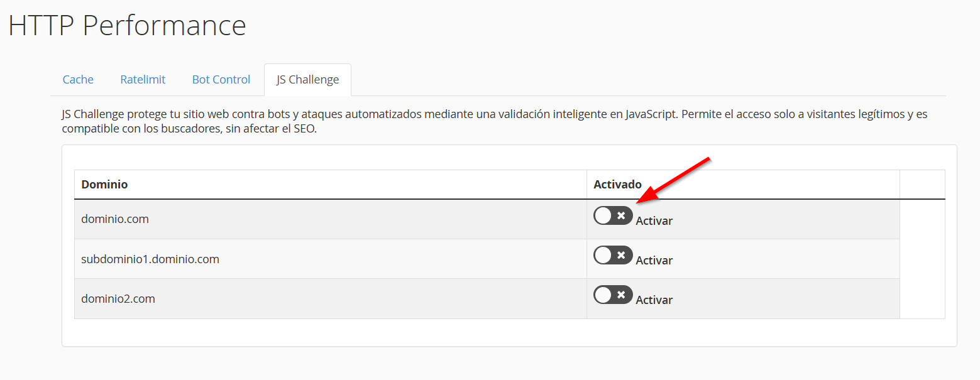Click the X icon in dominio.com's switch

(x=621, y=216)
